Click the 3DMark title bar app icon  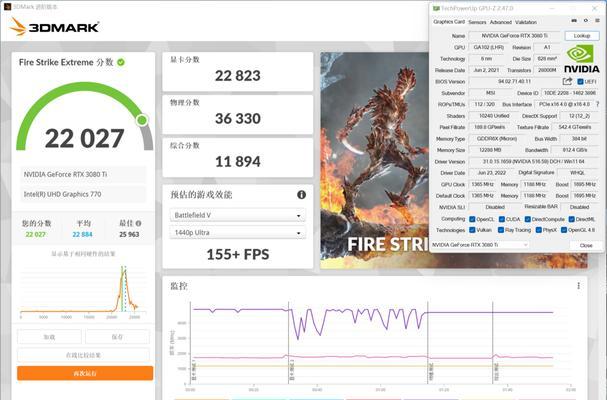7,7
